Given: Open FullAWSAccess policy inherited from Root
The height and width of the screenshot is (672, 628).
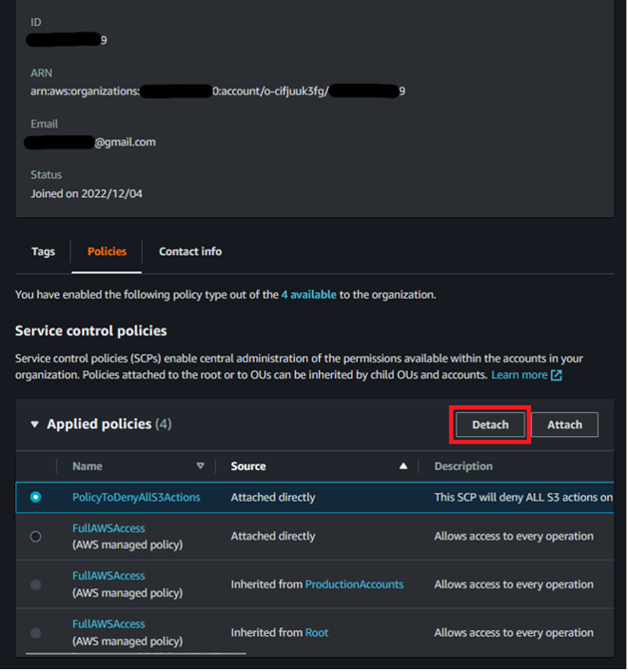Looking at the screenshot, I should (x=108, y=624).
